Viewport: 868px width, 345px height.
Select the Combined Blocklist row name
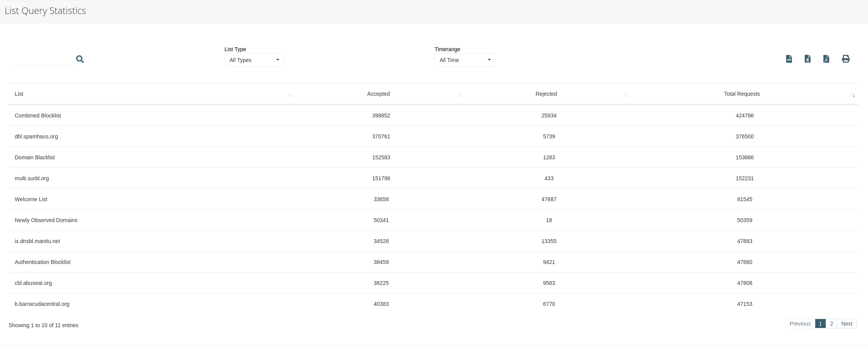point(38,116)
